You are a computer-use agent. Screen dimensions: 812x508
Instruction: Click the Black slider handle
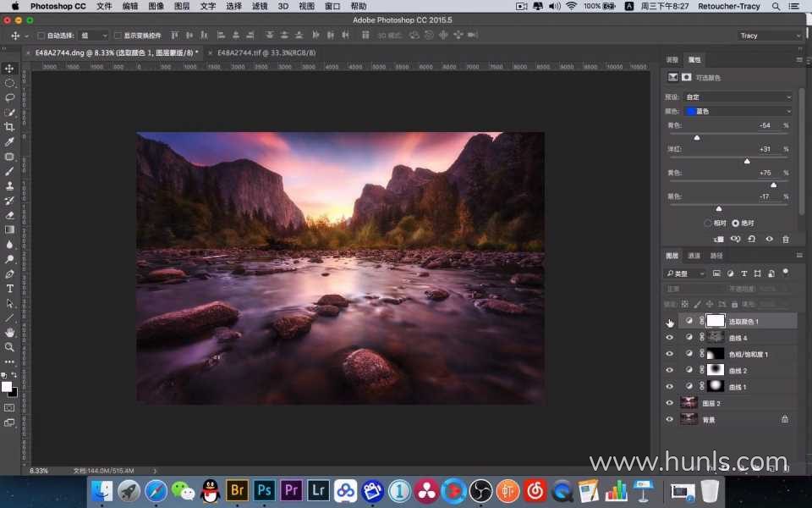pos(719,208)
